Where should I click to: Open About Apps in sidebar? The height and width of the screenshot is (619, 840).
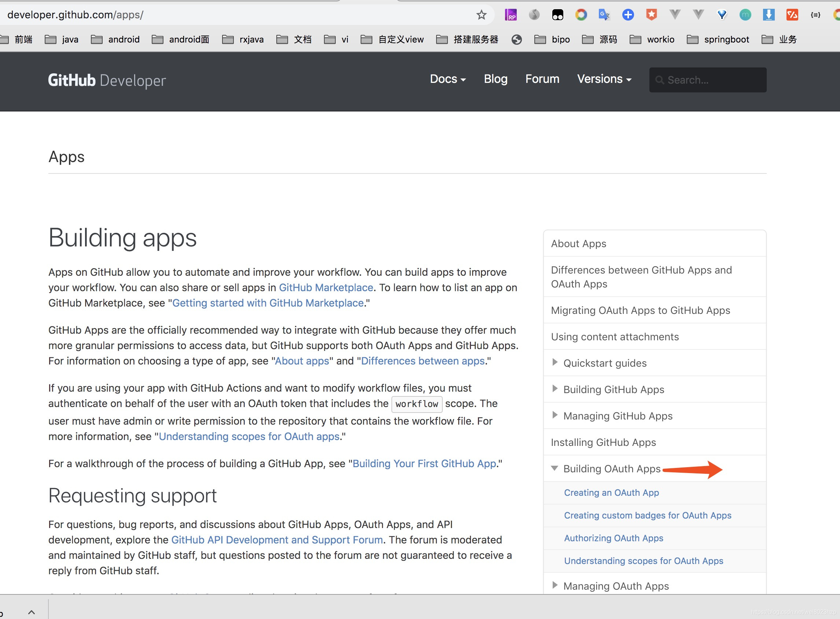(655, 243)
